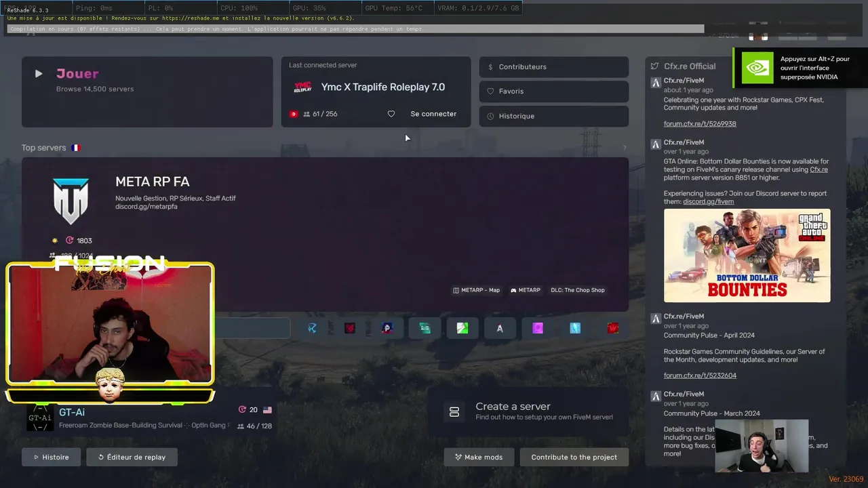Click GT-Ai player count 46 / 128
Viewport: 868px width, 488px height.
tap(254, 426)
